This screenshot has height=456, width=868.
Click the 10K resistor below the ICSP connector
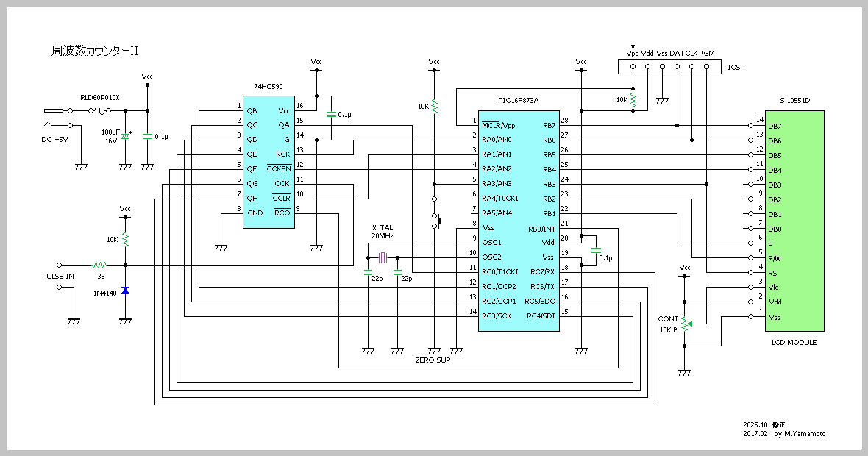coord(633,99)
